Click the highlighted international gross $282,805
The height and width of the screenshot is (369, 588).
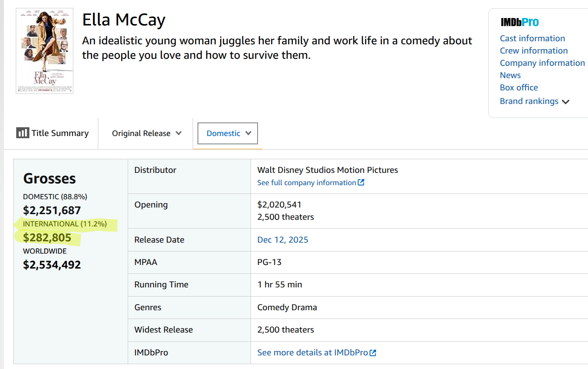(47, 238)
